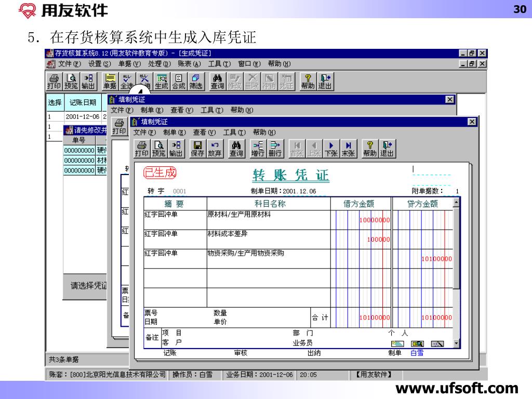532x399 pixels.
Task: Discard changes with 放弃 icon
Action: click(x=215, y=149)
